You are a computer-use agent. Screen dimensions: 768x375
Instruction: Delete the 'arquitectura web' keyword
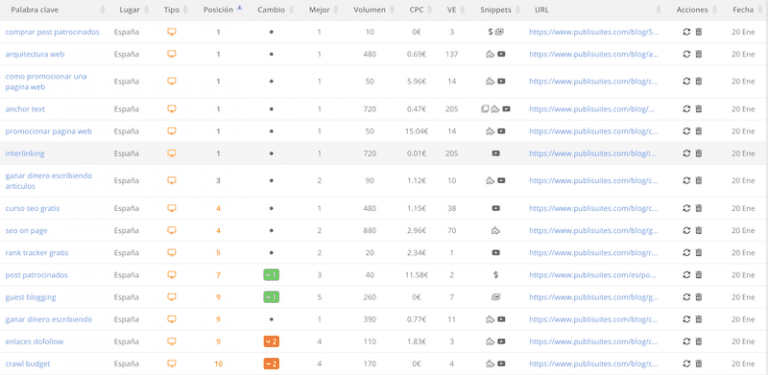coord(698,54)
